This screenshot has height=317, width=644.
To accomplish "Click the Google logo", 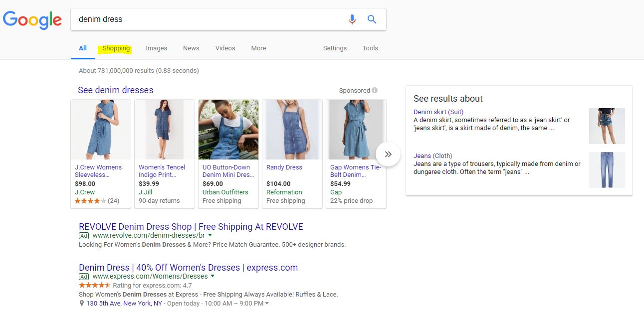I will pyautogui.click(x=32, y=20).
